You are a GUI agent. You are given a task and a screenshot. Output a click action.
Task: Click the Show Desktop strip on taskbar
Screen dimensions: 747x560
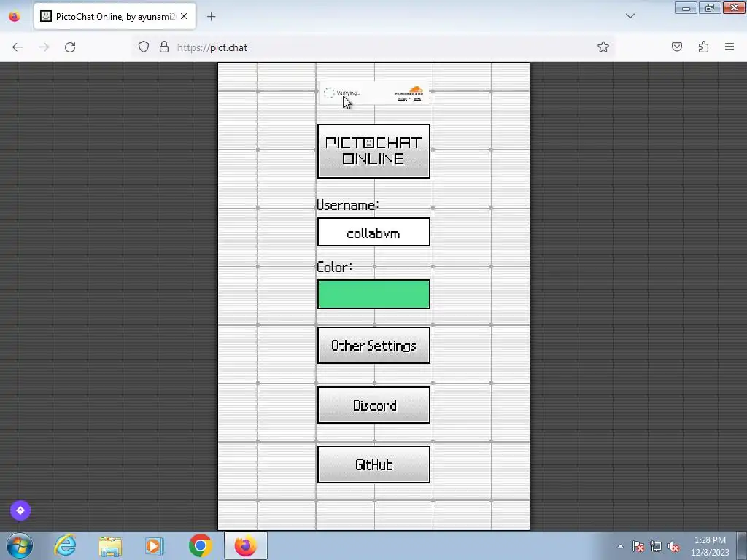point(742,545)
